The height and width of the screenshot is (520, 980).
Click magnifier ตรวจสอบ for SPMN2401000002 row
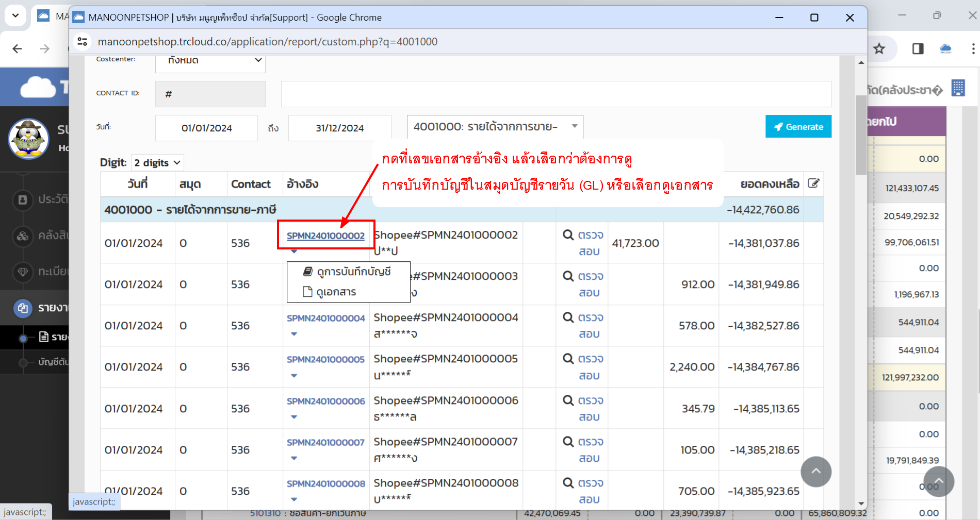pos(583,243)
